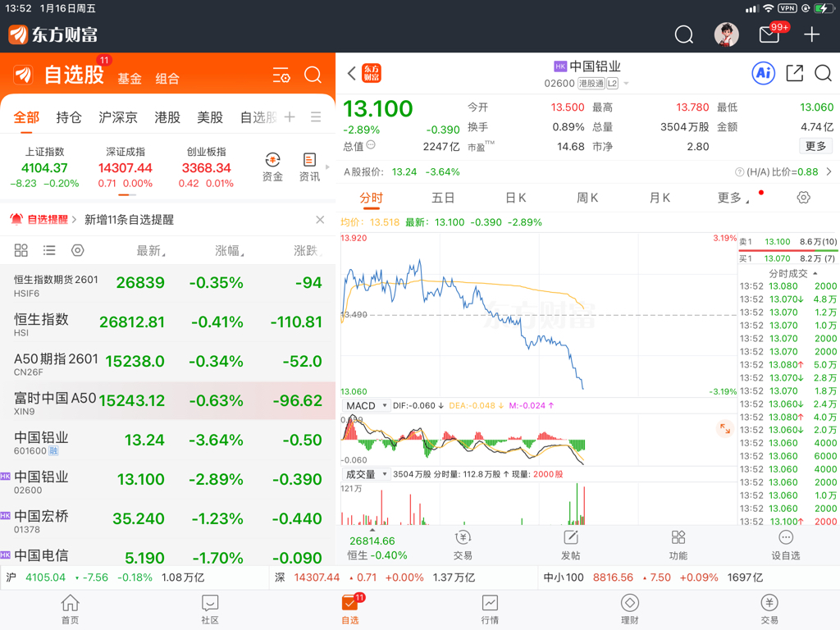Share the 中国铝业 stock page
Image resolution: width=840 pixels, height=630 pixels.
pyautogui.click(x=794, y=73)
